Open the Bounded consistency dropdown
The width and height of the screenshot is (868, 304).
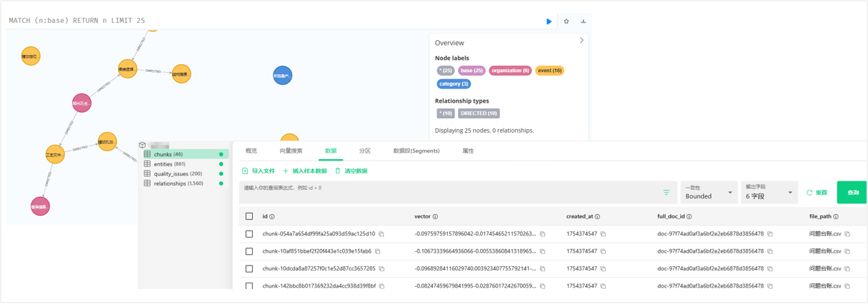[709, 193]
